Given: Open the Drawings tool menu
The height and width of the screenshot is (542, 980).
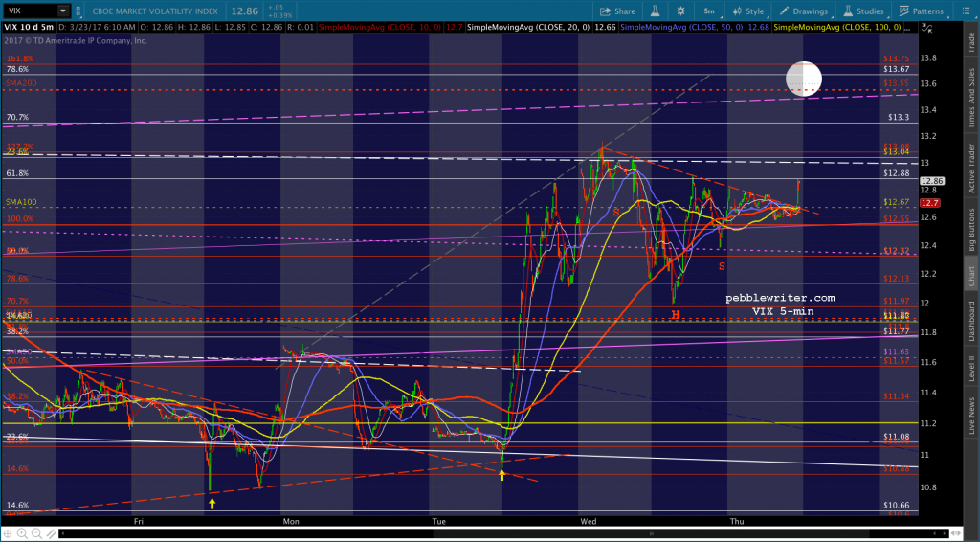Looking at the screenshot, I should [803, 11].
